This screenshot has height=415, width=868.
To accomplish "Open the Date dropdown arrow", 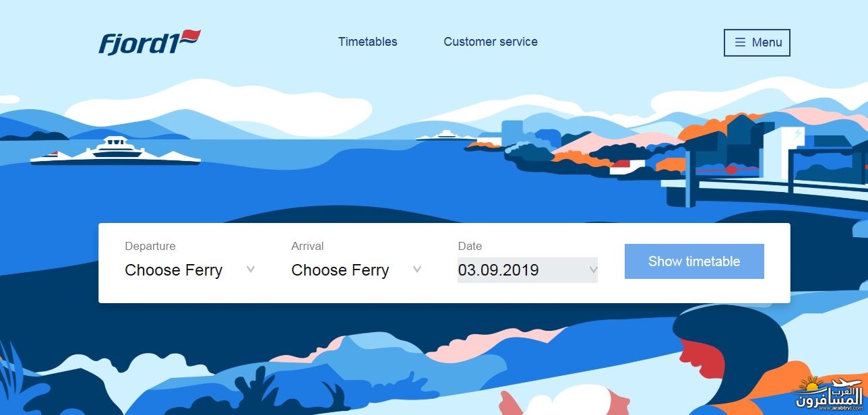I will (593, 270).
